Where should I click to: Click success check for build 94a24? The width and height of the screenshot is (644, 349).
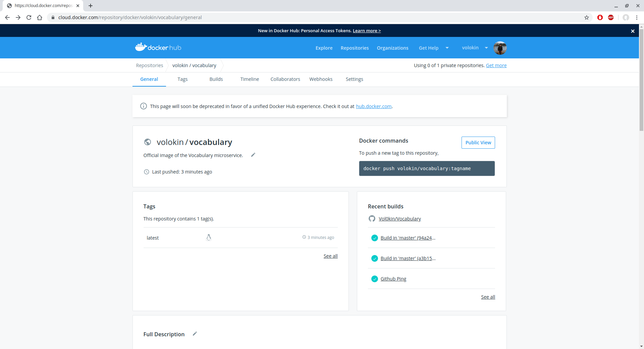[375, 238]
